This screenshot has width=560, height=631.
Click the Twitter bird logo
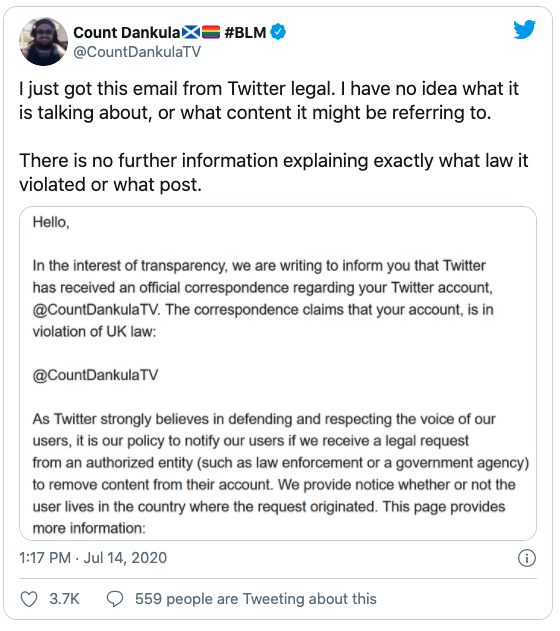[x=524, y=30]
